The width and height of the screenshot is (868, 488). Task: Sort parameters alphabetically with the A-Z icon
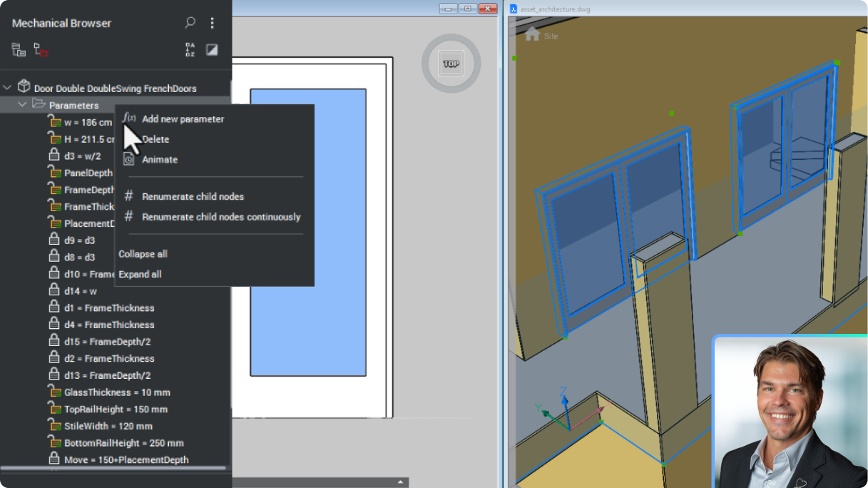189,49
